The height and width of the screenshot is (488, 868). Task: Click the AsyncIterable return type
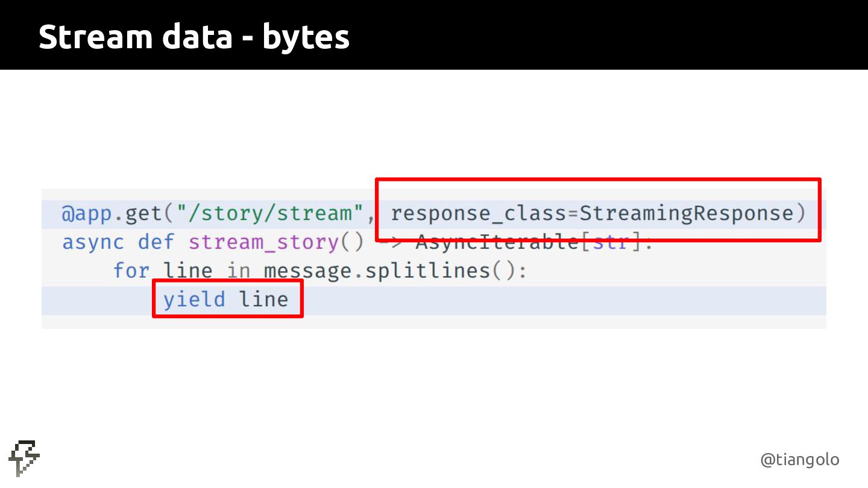point(496,242)
